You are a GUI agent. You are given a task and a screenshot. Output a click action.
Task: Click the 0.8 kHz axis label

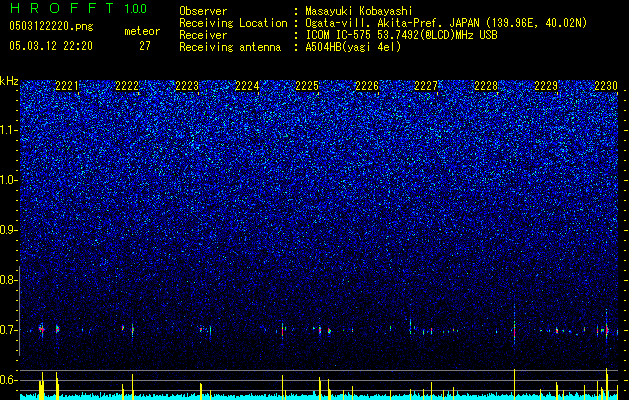(x=8, y=280)
